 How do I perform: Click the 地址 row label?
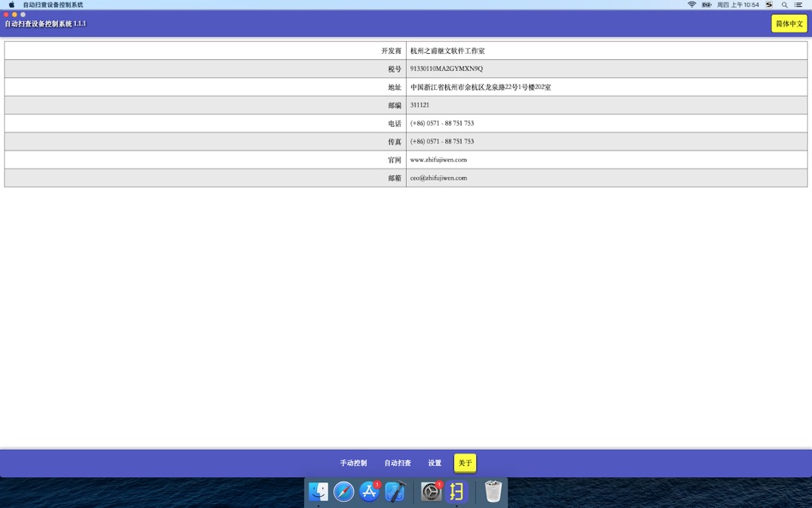395,87
